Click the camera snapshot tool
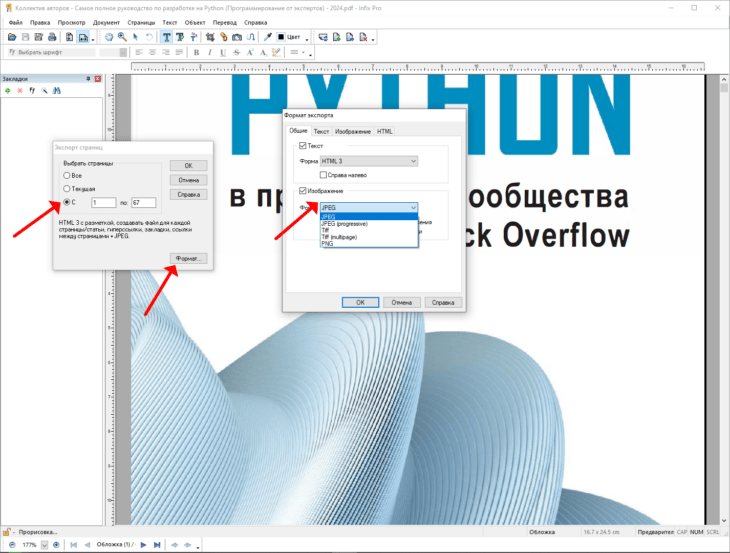Viewport: 730px width, 553px height. pos(237,37)
